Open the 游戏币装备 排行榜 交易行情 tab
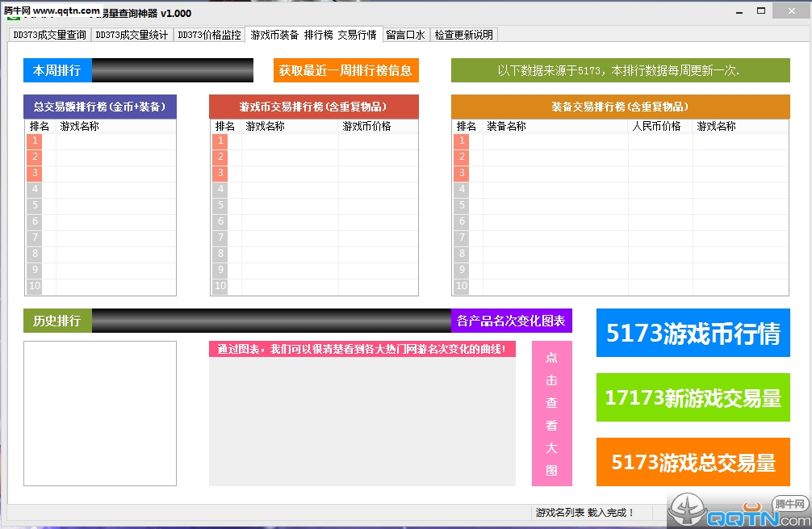 [x=313, y=34]
